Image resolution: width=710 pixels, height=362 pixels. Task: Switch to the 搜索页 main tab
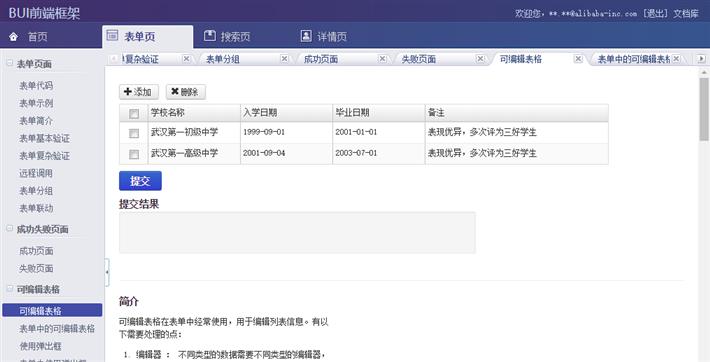coord(235,37)
